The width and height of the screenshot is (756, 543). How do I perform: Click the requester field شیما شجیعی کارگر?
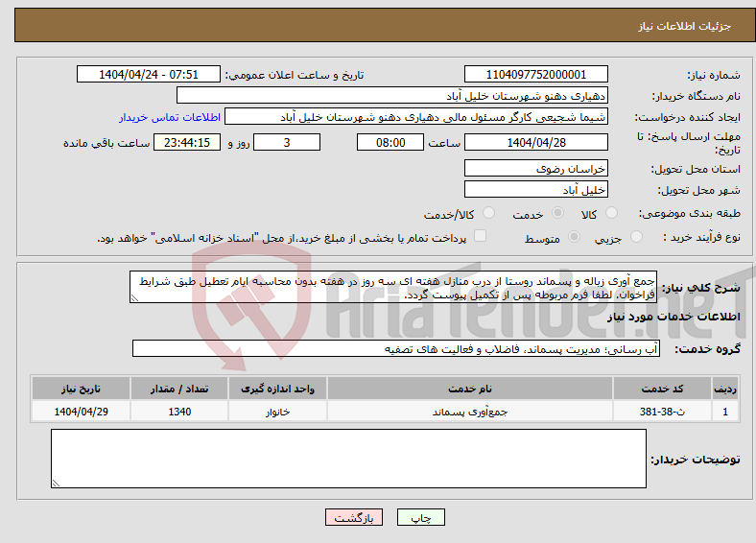(416, 117)
